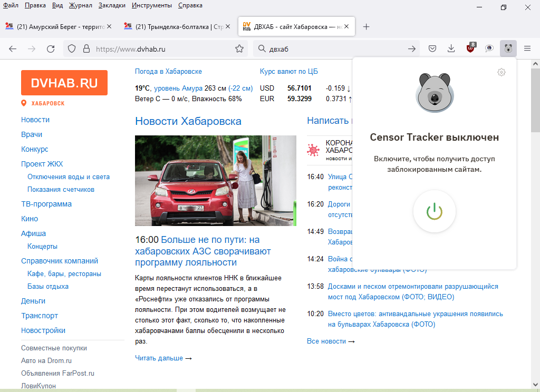This screenshot has height=392, width=540.
Task: Open the Проект ЖКХ link
Action: (42, 164)
